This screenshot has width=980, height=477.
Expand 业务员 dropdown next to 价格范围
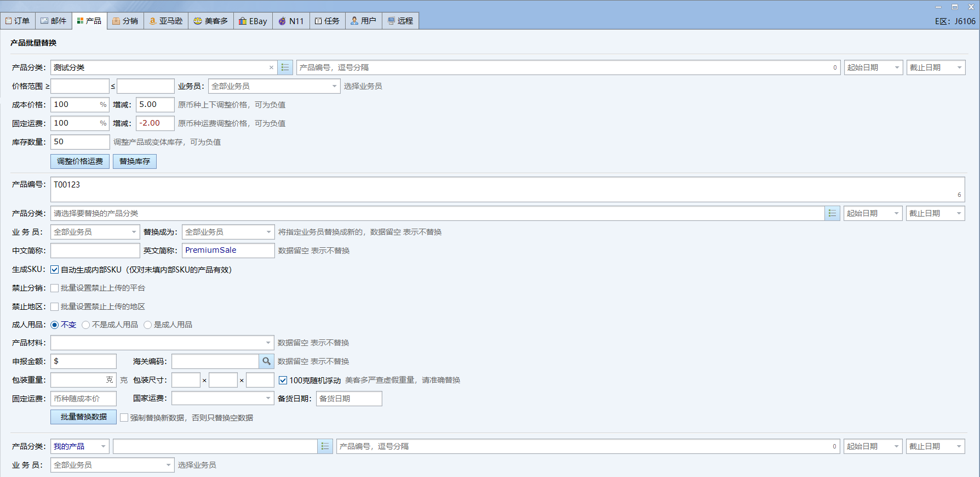coord(274,86)
